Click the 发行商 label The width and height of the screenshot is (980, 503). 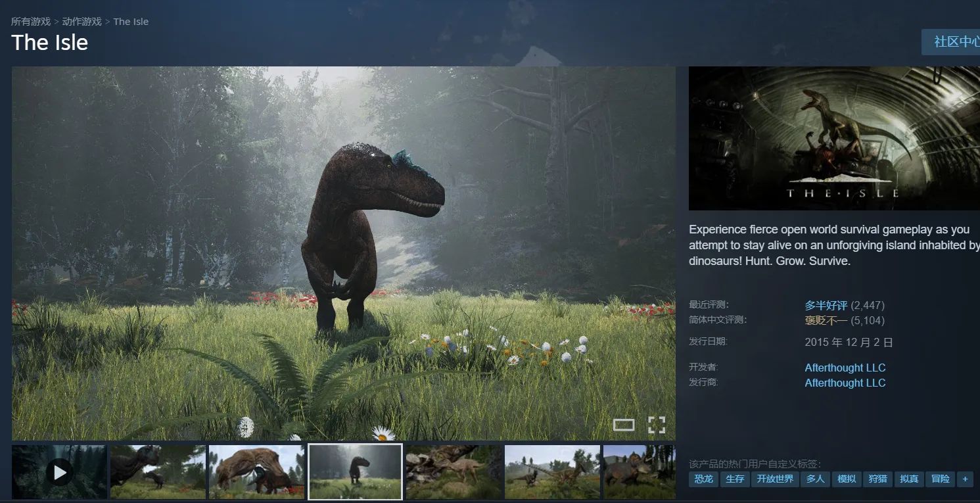[x=703, y=382]
